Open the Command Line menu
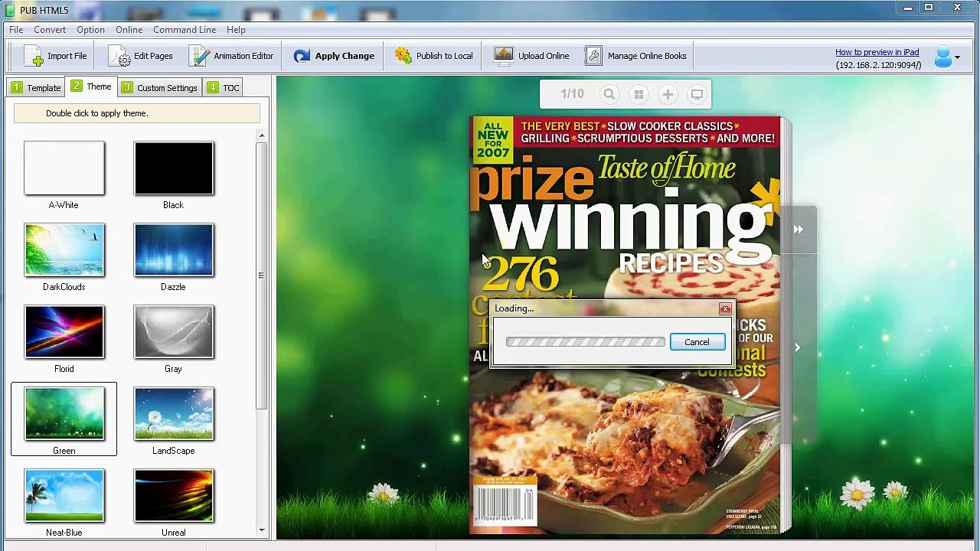 tap(185, 30)
